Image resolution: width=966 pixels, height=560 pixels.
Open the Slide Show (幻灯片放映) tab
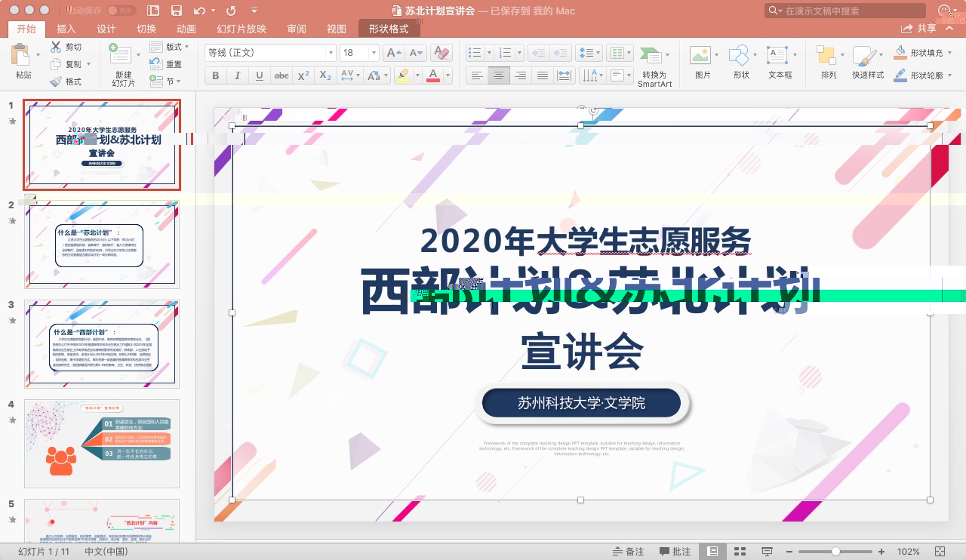coord(241,29)
